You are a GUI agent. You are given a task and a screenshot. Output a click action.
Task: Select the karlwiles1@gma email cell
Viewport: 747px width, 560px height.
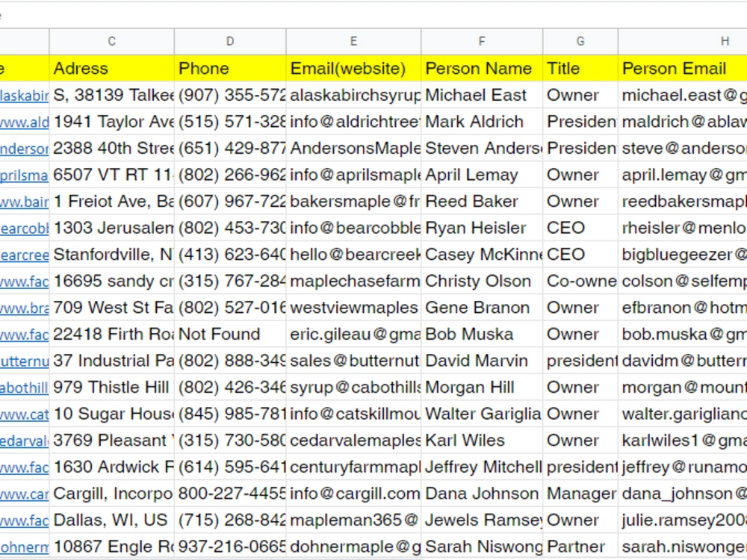pyautogui.click(x=683, y=441)
